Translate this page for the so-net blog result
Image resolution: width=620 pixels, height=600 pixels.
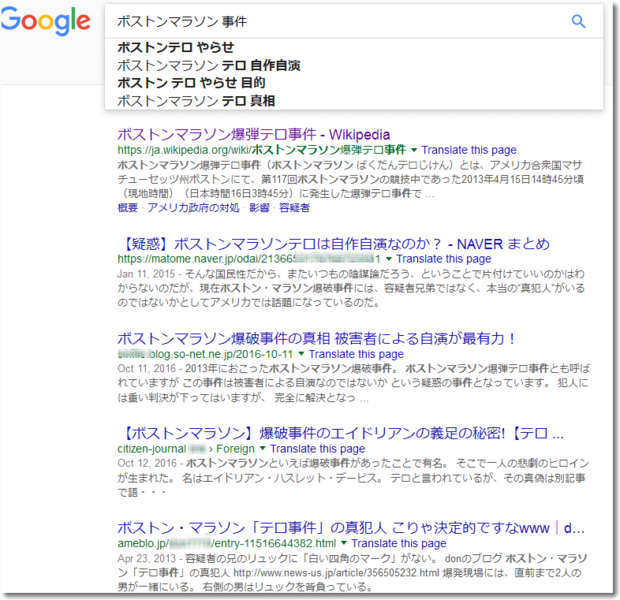[x=356, y=354]
